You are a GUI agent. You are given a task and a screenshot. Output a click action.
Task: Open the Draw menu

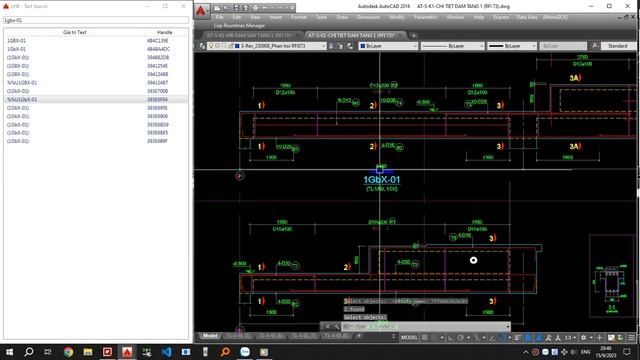pyautogui.click(x=342, y=17)
